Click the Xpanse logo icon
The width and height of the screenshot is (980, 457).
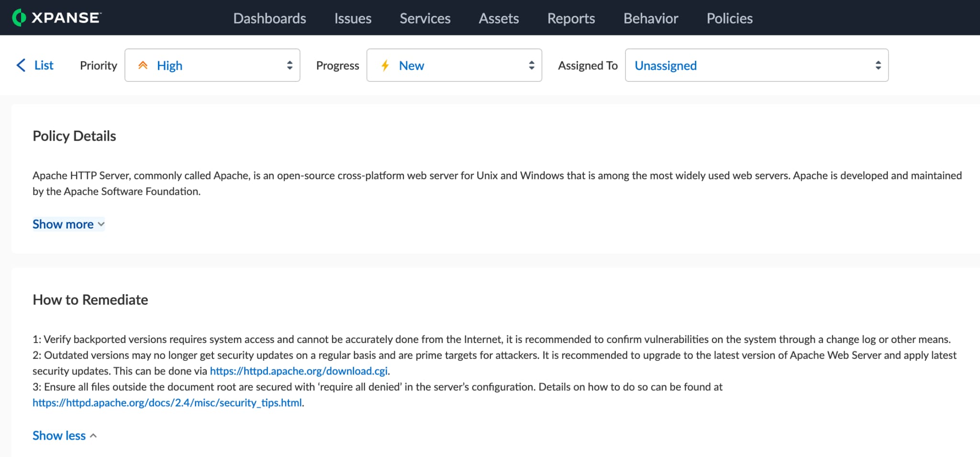(x=19, y=18)
